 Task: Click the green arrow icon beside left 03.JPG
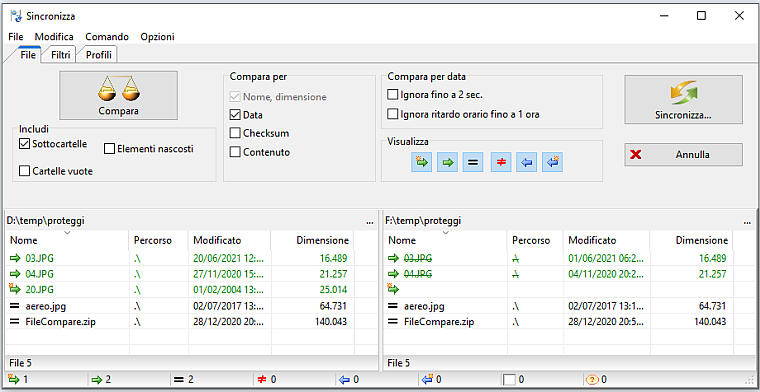coord(15,258)
